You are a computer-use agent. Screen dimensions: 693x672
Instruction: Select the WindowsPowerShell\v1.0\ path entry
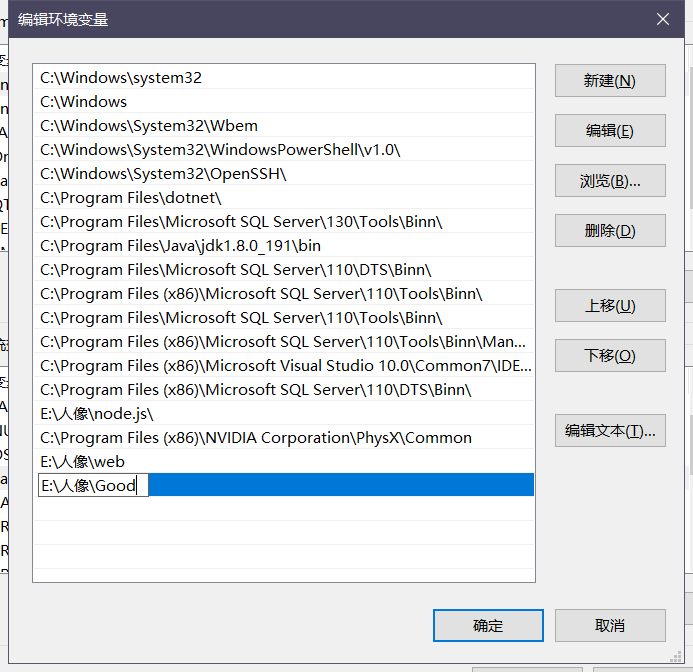[x=284, y=149]
